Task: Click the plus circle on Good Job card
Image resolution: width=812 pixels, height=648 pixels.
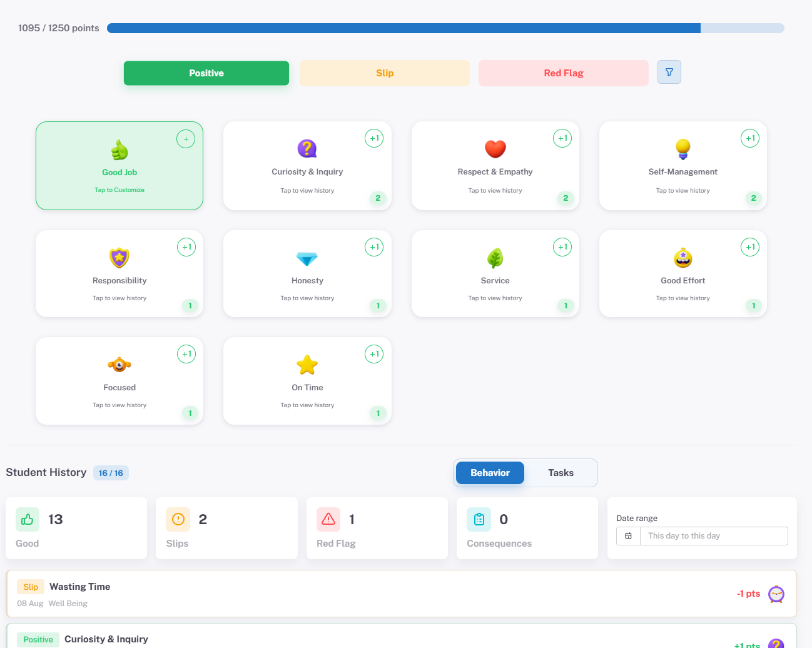Action: click(186, 139)
